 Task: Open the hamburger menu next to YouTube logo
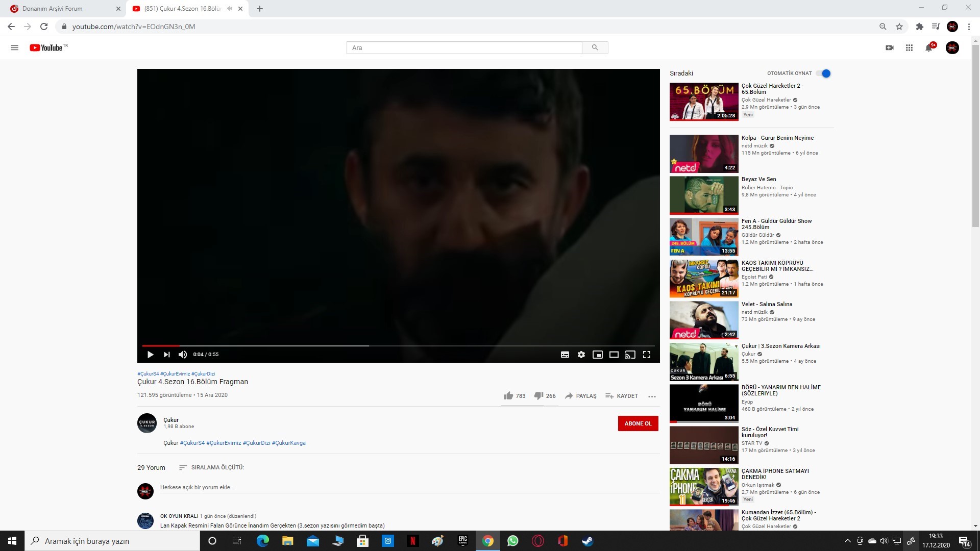point(15,47)
